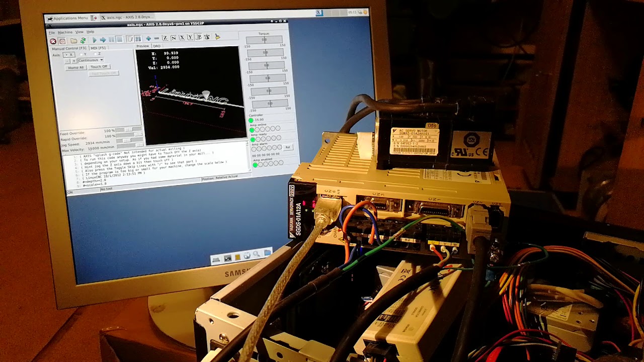Click the first Amp enabled indicator LED

pyautogui.click(x=255, y=165)
